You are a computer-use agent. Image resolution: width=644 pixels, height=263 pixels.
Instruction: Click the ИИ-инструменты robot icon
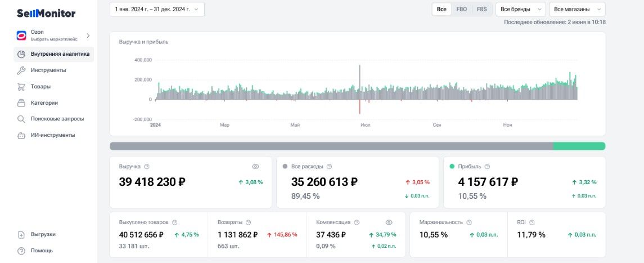click(21, 135)
